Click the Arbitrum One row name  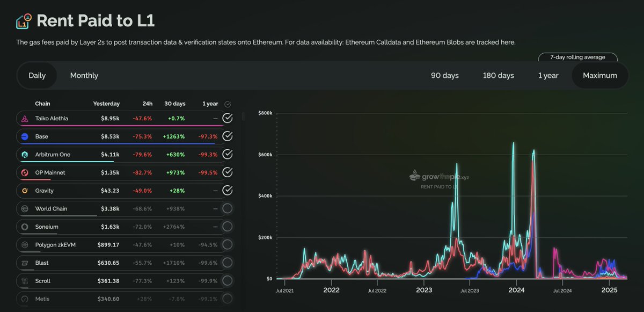tap(53, 155)
